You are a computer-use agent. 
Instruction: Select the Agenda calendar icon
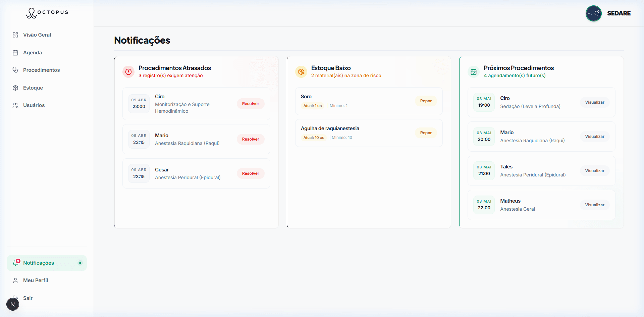[x=15, y=53]
